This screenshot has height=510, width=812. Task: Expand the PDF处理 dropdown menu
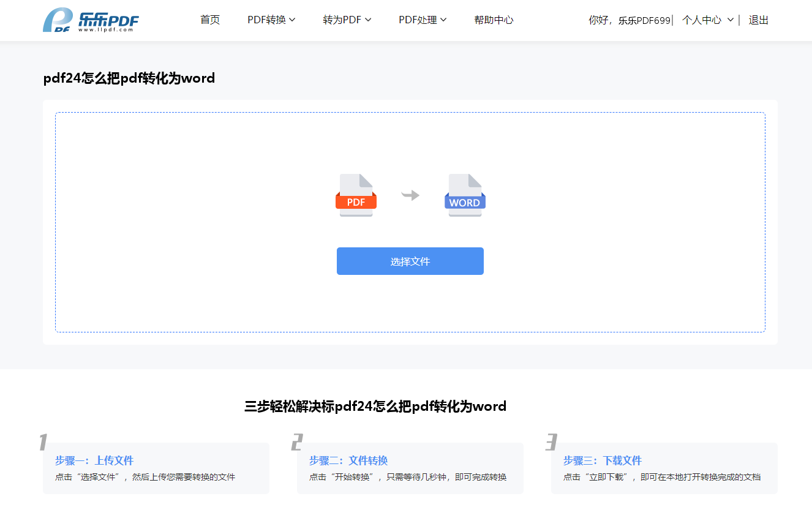423,20
